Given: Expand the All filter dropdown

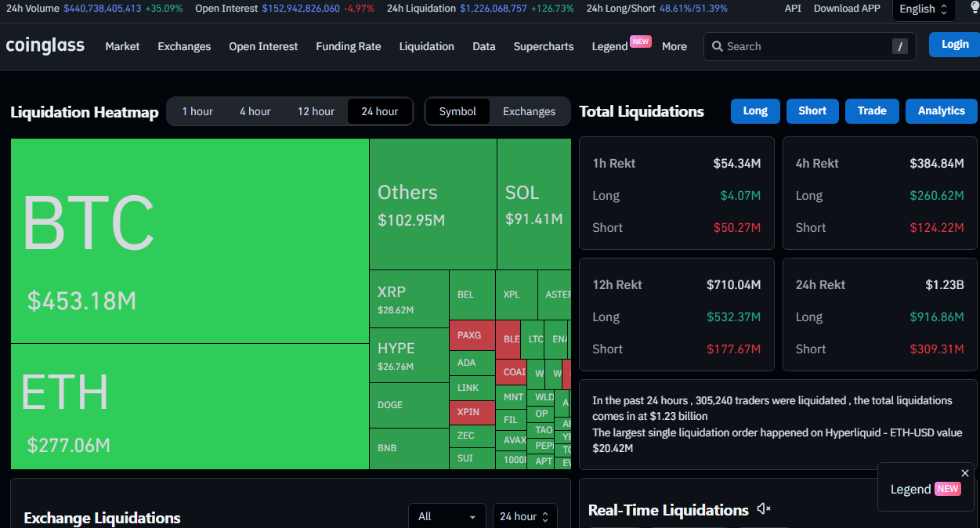Looking at the screenshot, I should pyautogui.click(x=447, y=516).
